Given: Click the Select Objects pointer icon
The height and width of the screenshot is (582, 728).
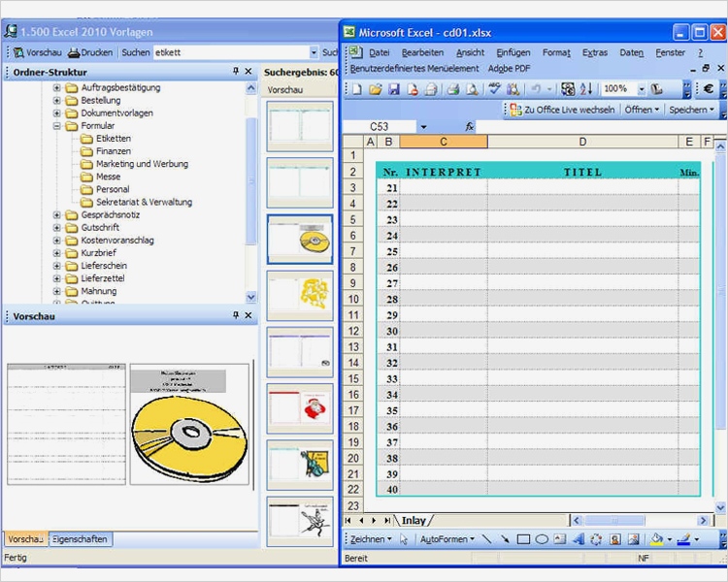Looking at the screenshot, I should click(404, 539).
